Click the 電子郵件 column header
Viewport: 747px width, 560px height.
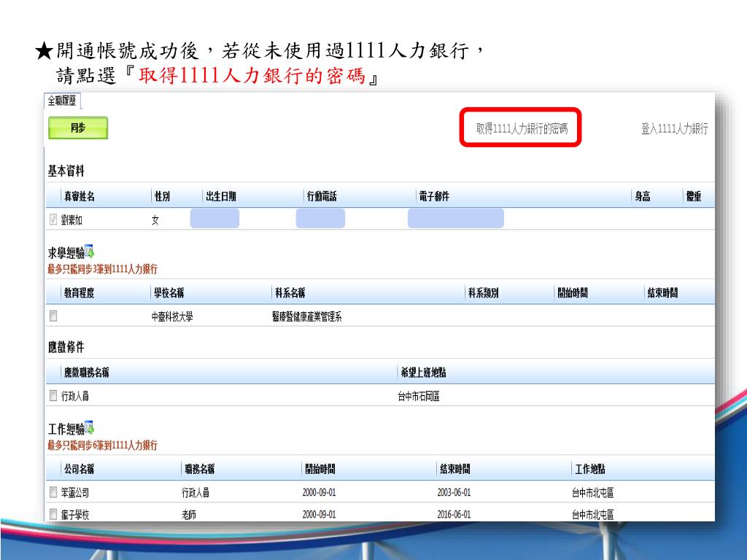pyautogui.click(x=434, y=196)
